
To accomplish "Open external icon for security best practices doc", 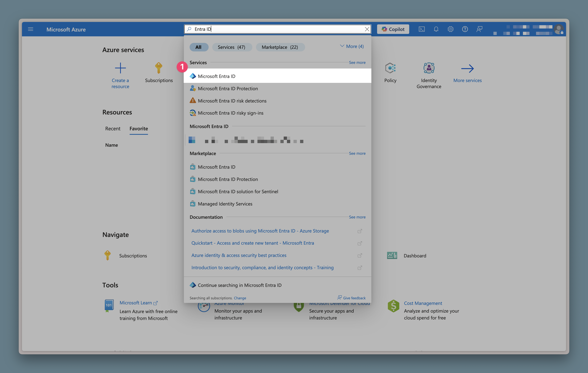I will tap(360, 255).
